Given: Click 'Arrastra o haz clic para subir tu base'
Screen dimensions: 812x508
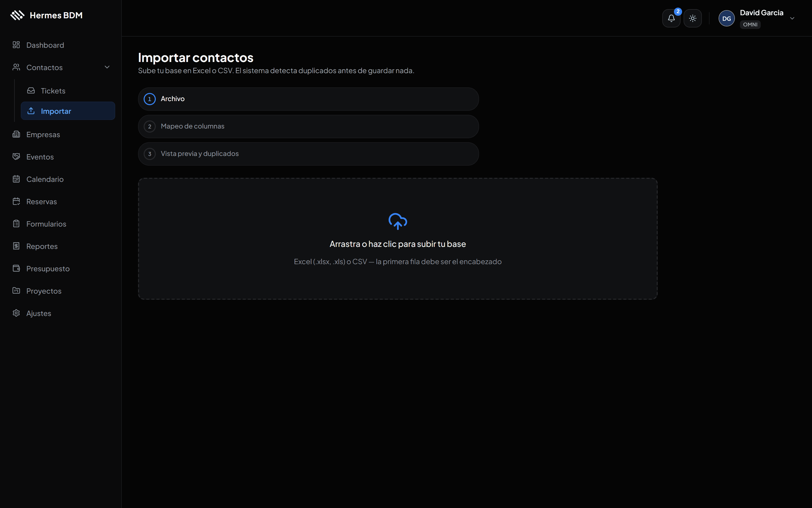Looking at the screenshot, I should click(398, 244).
